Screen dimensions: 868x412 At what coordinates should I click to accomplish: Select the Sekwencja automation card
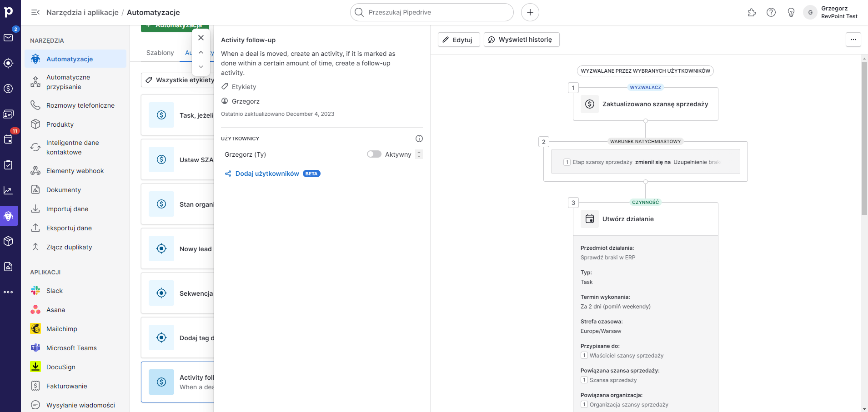tap(177, 293)
